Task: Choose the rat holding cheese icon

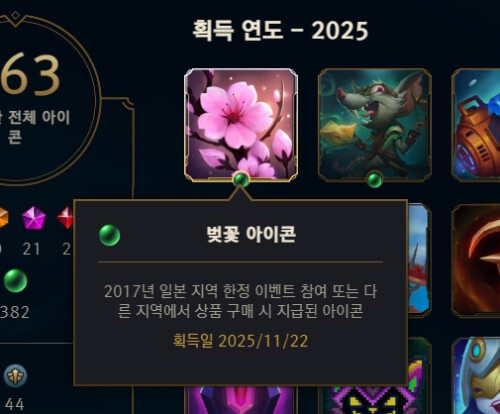Action: point(375,125)
